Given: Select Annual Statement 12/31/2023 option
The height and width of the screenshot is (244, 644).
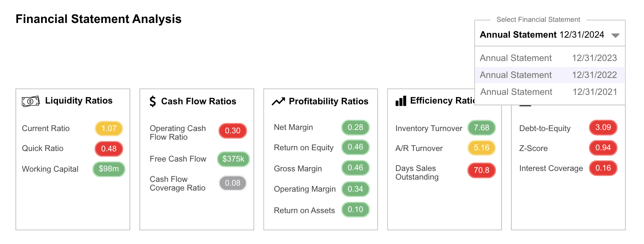Looking at the screenshot, I should pos(548,58).
